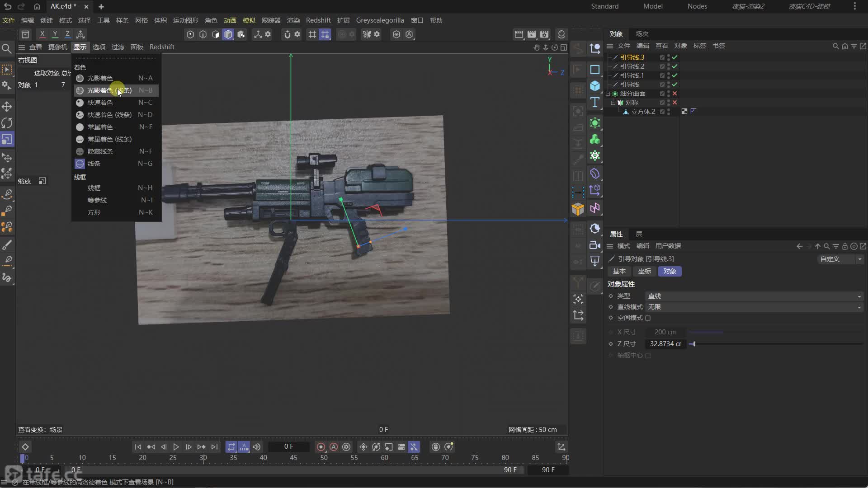This screenshot has height=488, width=868.
Task: Choose 线条 shading in display menu
Action: (x=94, y=164)
